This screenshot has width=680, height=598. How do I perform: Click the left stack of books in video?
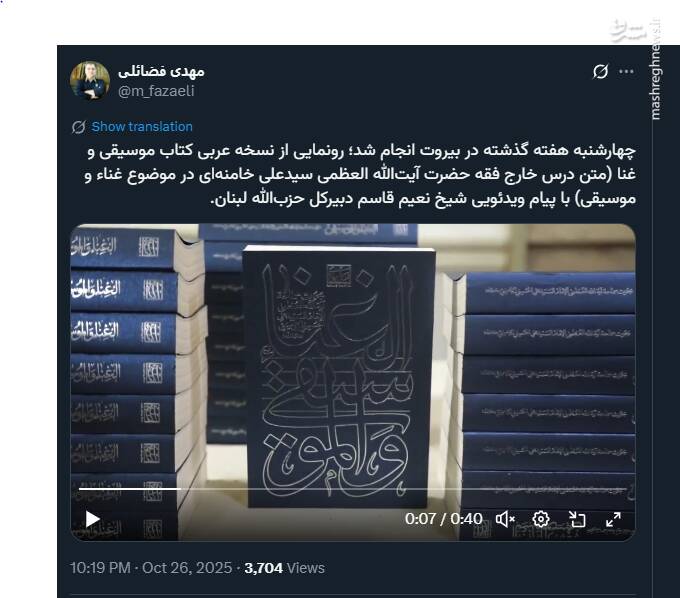coord(138,382)
